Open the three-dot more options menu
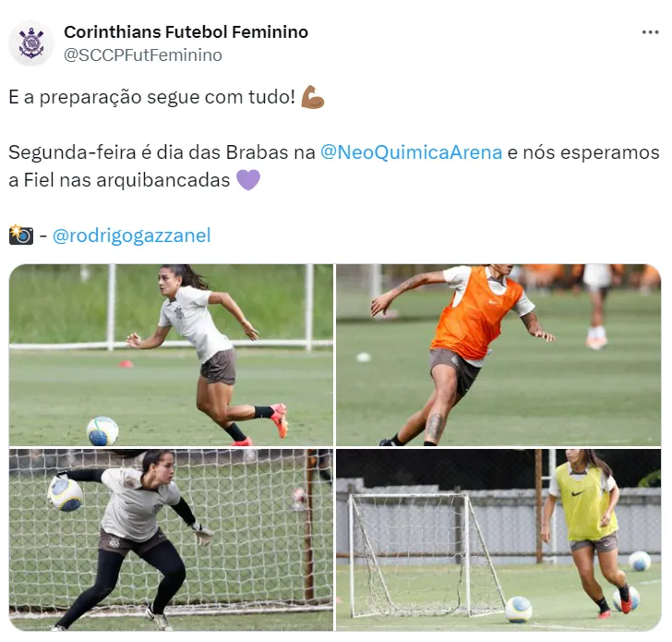This screenshot has width=672, height=642. [x=650, y=32]
